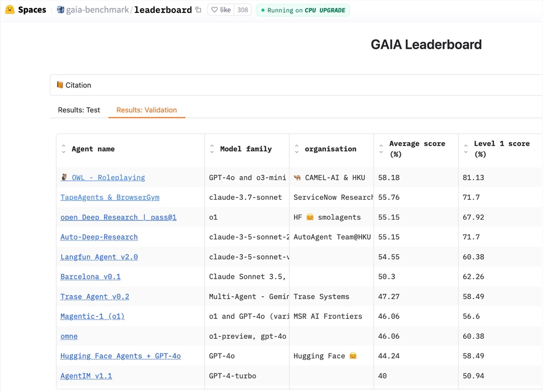Click the organisation column header text
The image size is (543, 392).
[x=330, y=149]
